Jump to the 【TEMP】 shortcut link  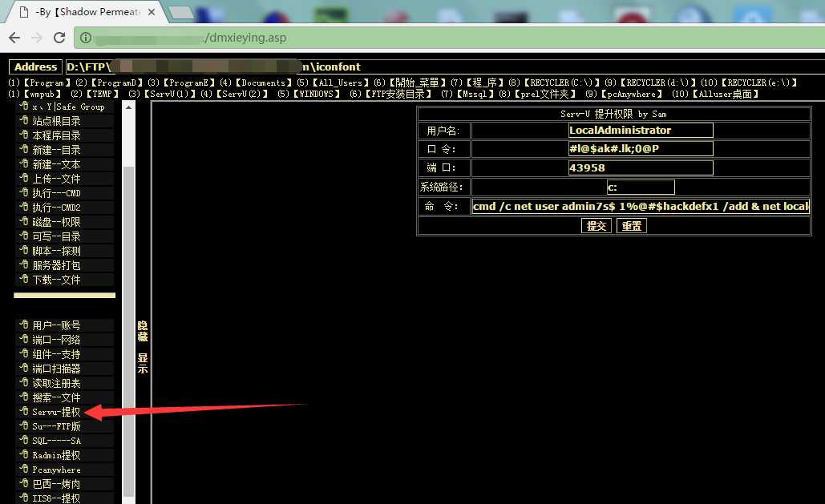click(103, 95)
